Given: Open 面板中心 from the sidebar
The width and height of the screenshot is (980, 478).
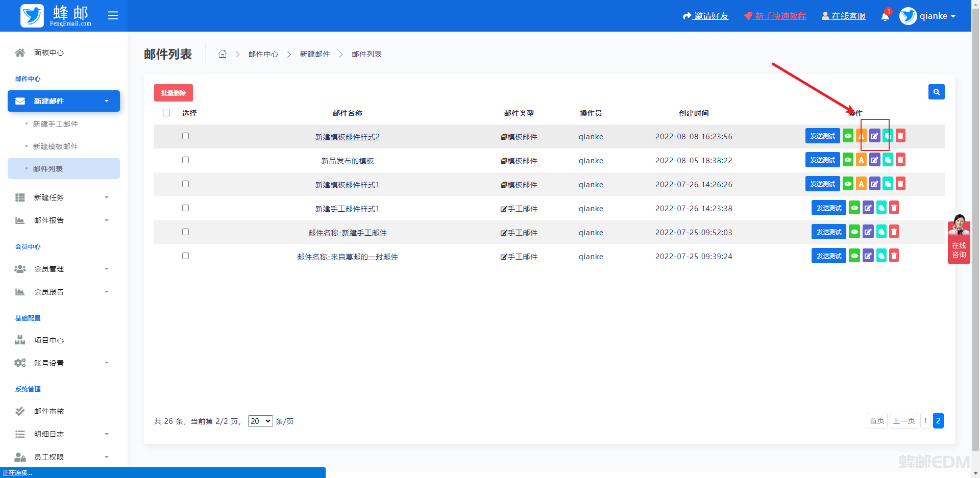Looking at the screenshot, I should click(x=48, y=53).
